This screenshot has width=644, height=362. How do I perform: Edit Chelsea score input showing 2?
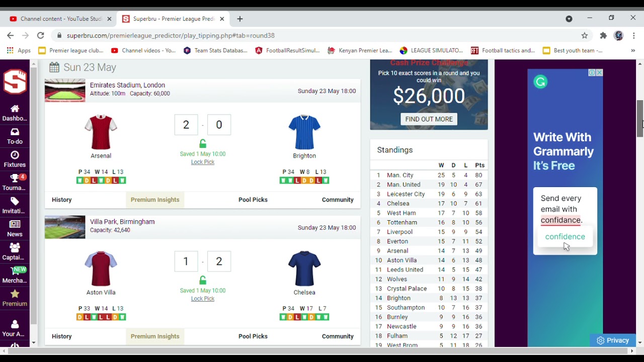click(219, 261)
